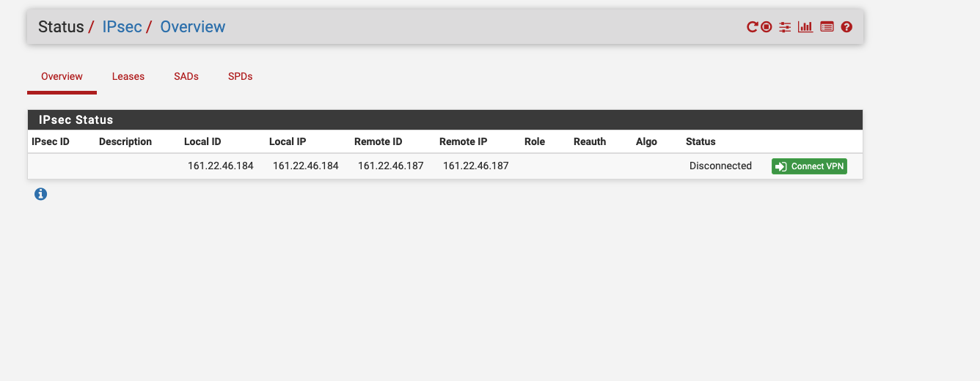Image resolution: width=980 pixels, height=381 pixels.
Task: Open help with the question mark icon
Action: 846,27
